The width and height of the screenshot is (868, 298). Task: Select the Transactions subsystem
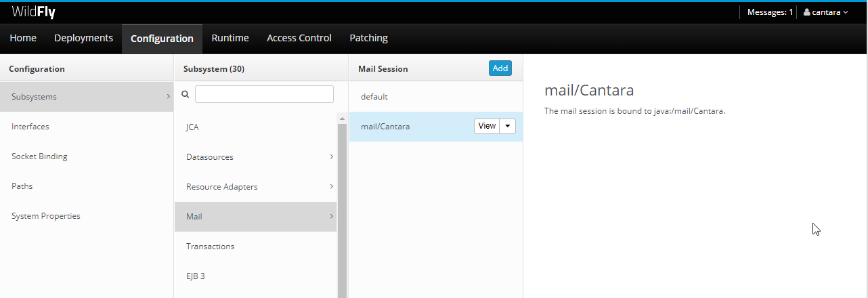tap(210, 247)
